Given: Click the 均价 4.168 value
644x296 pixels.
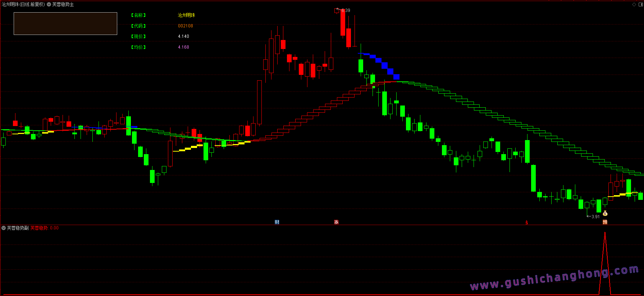Looking at the screenshot, I should pyautogui.click(x=183, y=47).
